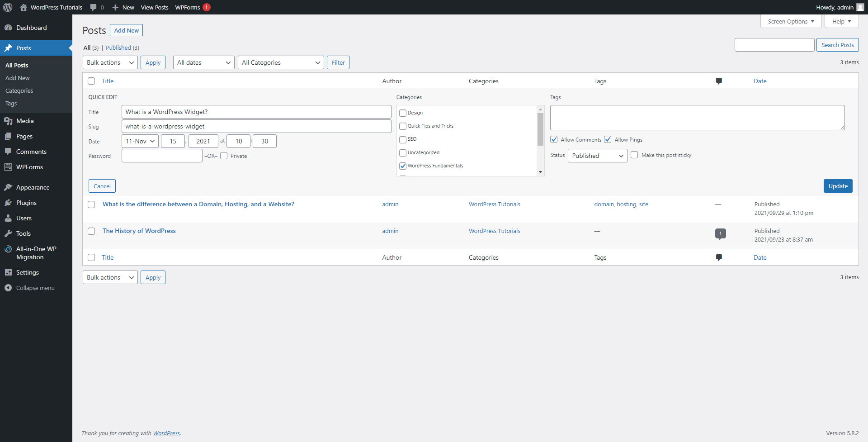Click the top Apply button
Image resolution: width=868 pixels, height=442 pixels.
point(153,62)
